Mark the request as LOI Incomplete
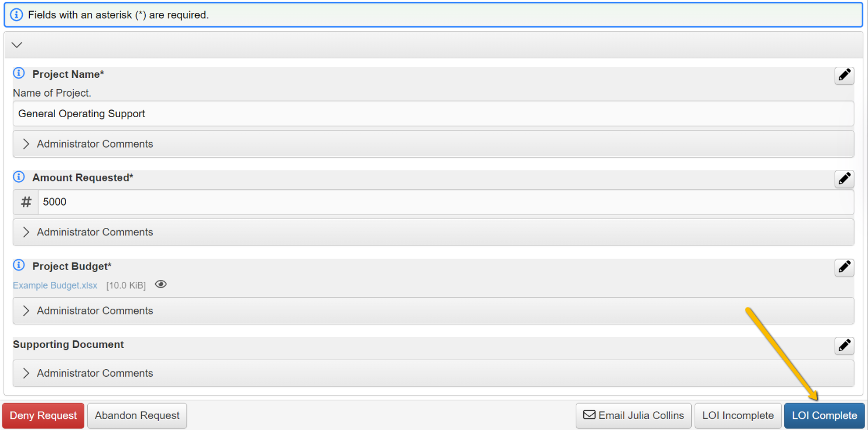Screen dimensions: 868x430 click(x=738, y=415)
